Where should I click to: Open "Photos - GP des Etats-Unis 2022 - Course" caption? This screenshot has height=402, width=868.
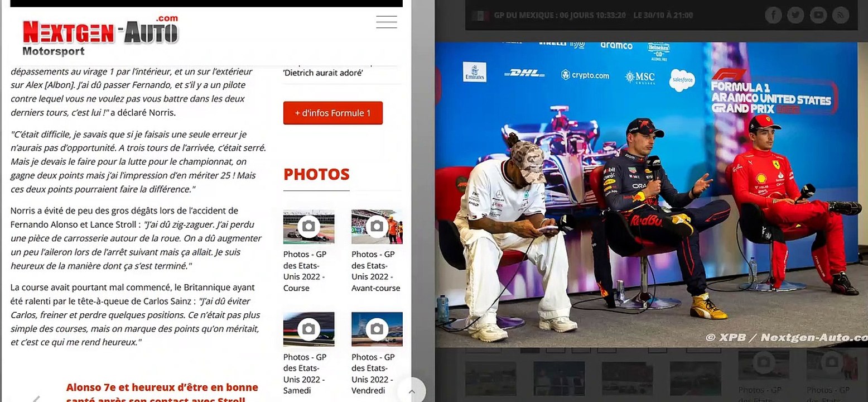(305, 271)
